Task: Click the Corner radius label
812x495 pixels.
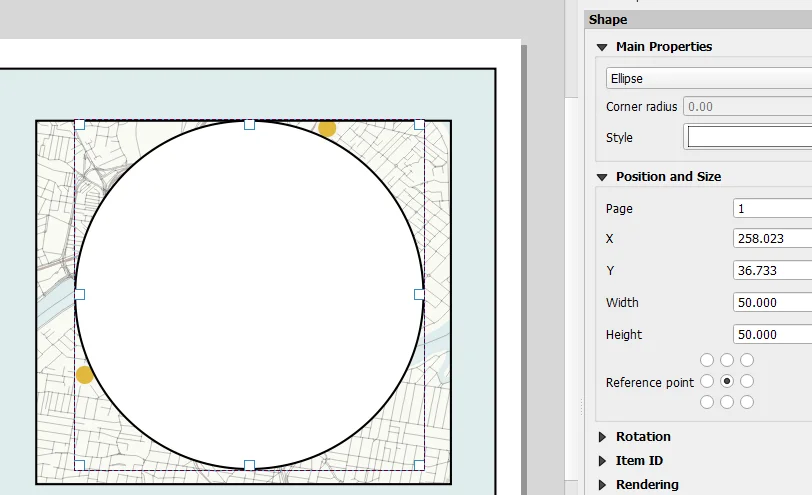Action: click(x=641, y=107)
